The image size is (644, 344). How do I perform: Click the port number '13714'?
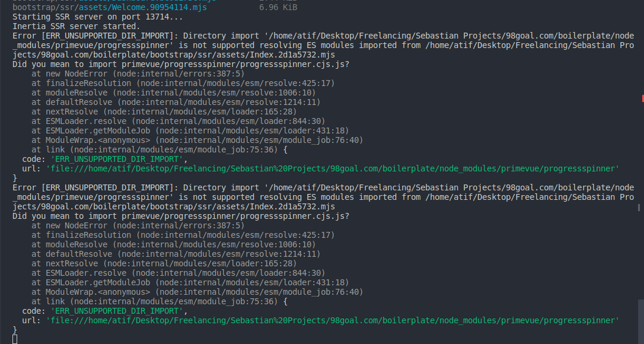click(x=157, y=17)
